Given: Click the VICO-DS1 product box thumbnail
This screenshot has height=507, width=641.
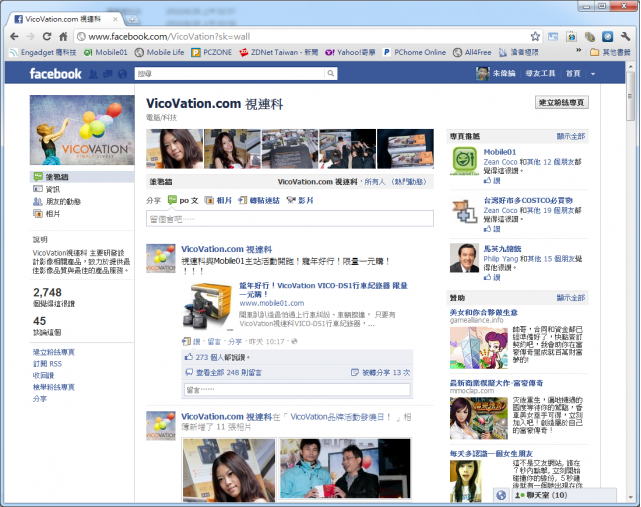Looking at the screenshot, I should click(x=208, y=307).
